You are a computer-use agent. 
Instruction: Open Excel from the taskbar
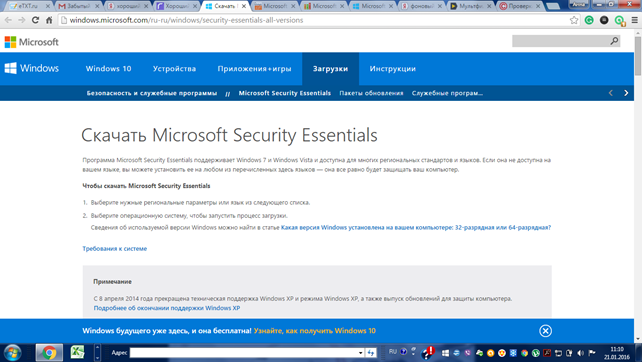77,353
